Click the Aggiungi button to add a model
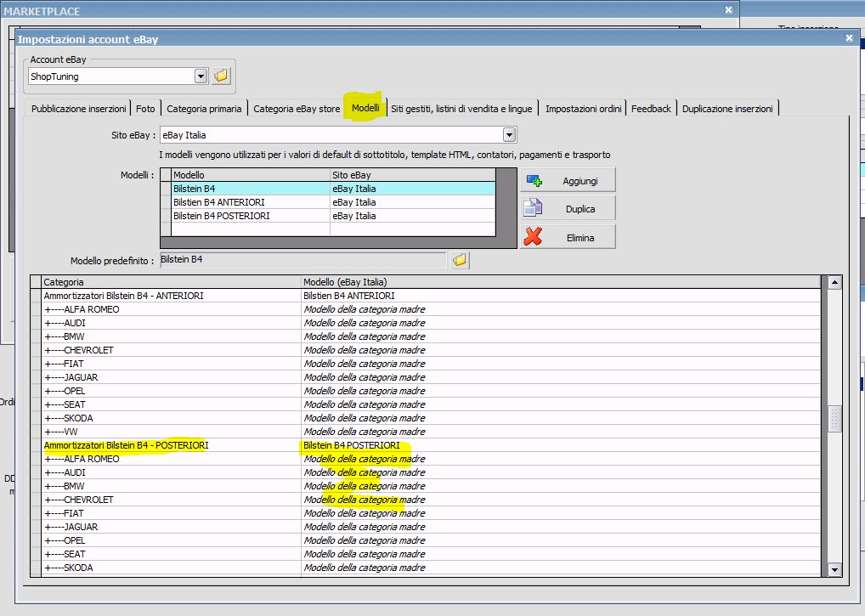 568,181
